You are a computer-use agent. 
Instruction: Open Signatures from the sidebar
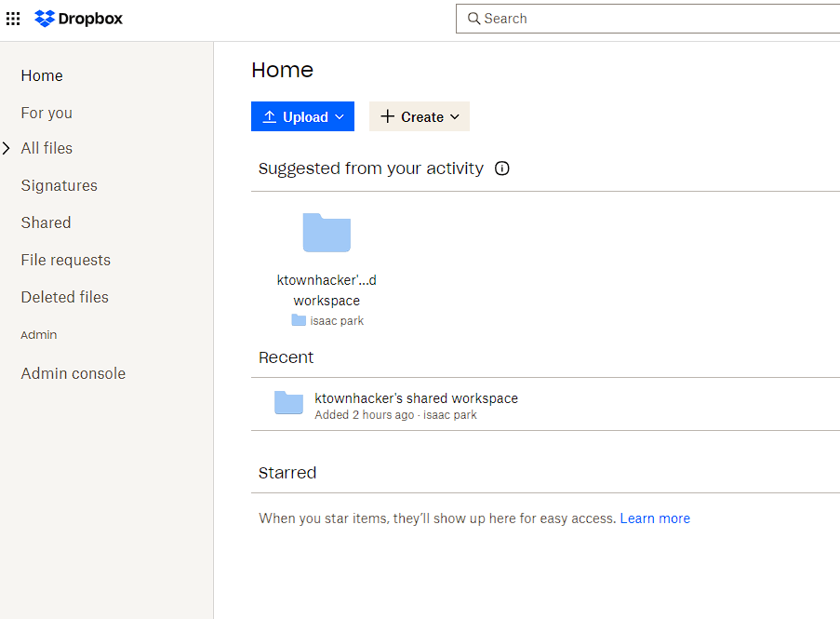[59, 185]
